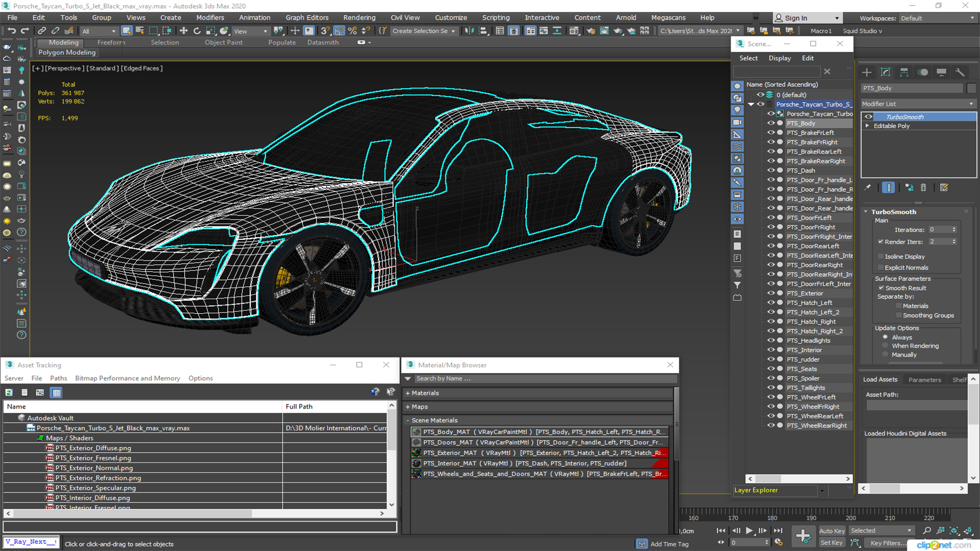
Task: Open the Workspaces Default dropdown
Action: 938,18
